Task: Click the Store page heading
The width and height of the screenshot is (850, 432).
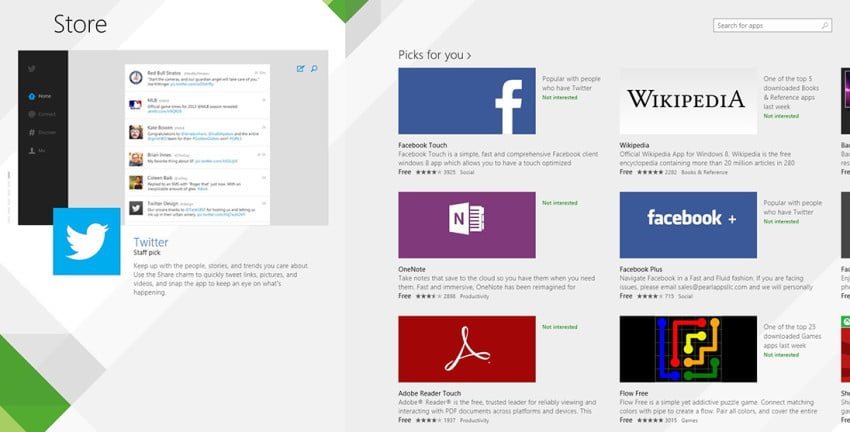Action: tap(80, 24)
